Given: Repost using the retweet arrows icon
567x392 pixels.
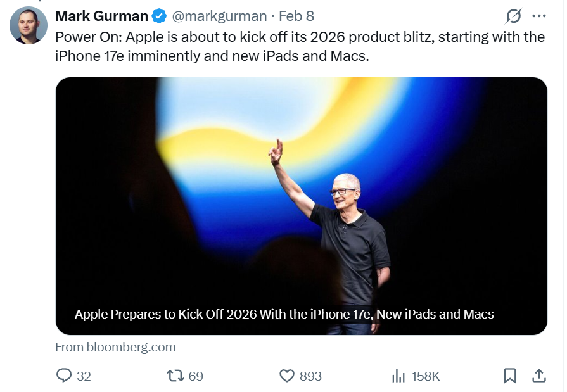Looking at the screenshot, I should [175, 376].
